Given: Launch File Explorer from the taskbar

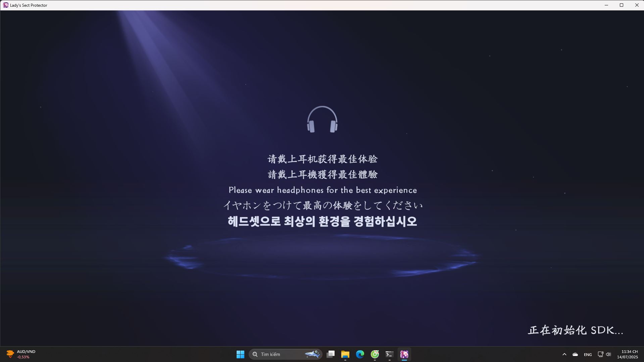Looking at the screenshot, I should pyautogui.click(x=345, y=354).
